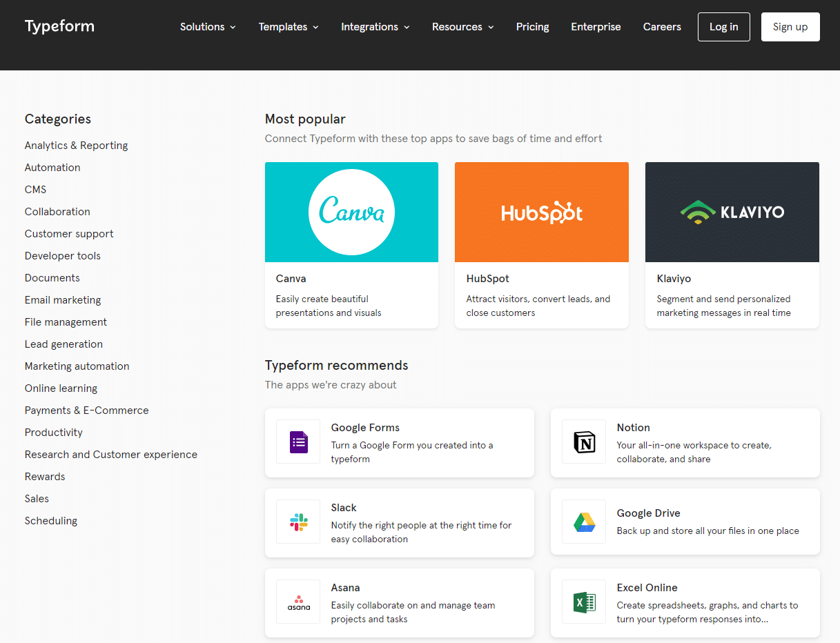
Task: Open the HubSpot card image
Action: (542, 212)
